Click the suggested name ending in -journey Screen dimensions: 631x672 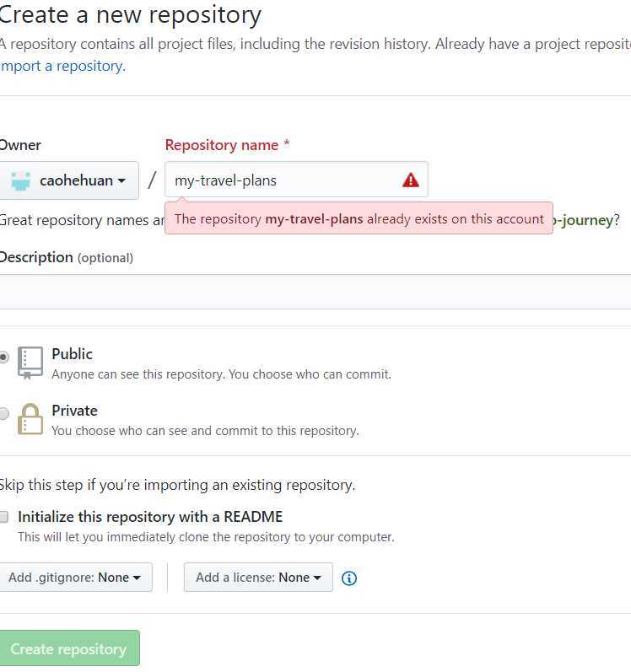pos(583,220)
